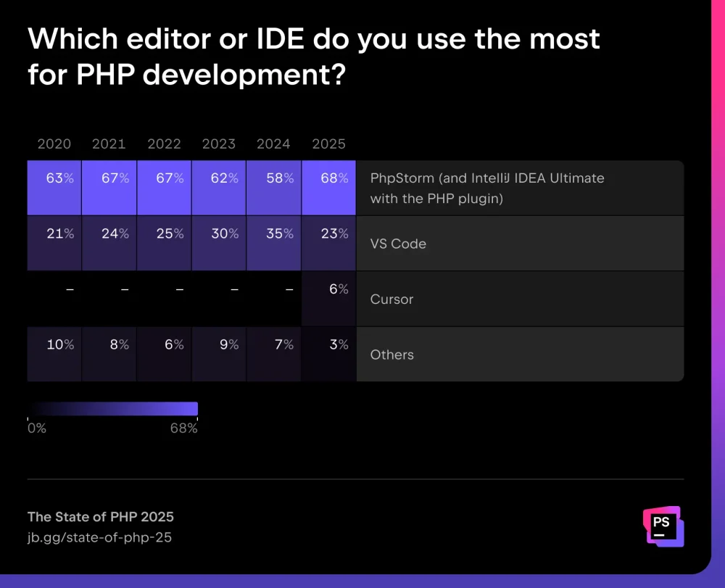The height and width of the screenshot is (588, 725).
Task: Click the chart title about editor or IDE
Action: 313,56
